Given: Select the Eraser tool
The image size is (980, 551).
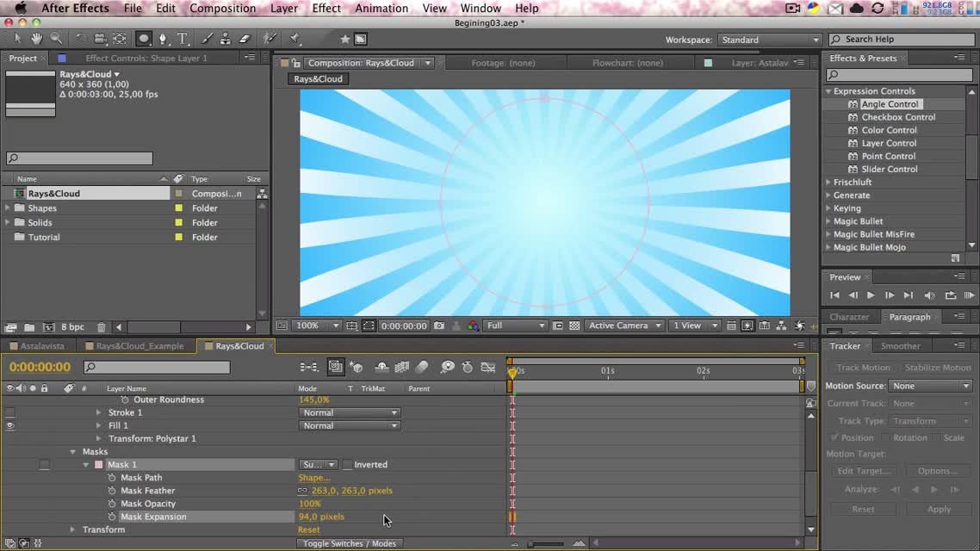Looking at the screenshot, I should [x=245, y=39].
